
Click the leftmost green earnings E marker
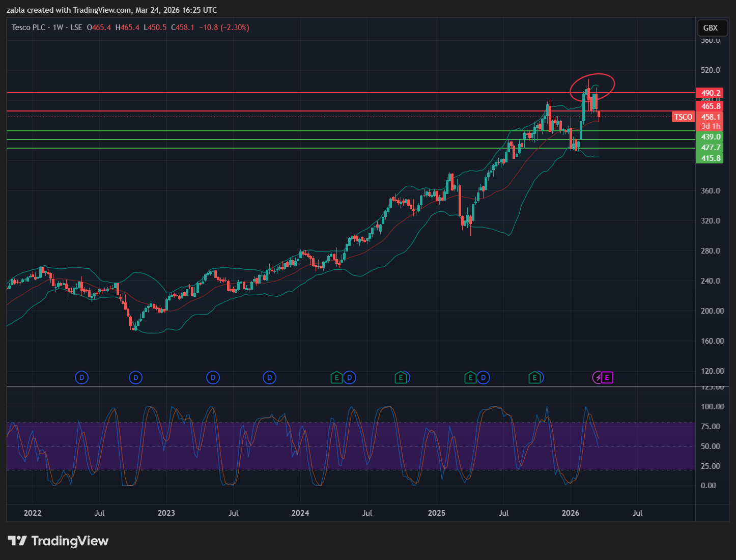[x=336, y=378]
